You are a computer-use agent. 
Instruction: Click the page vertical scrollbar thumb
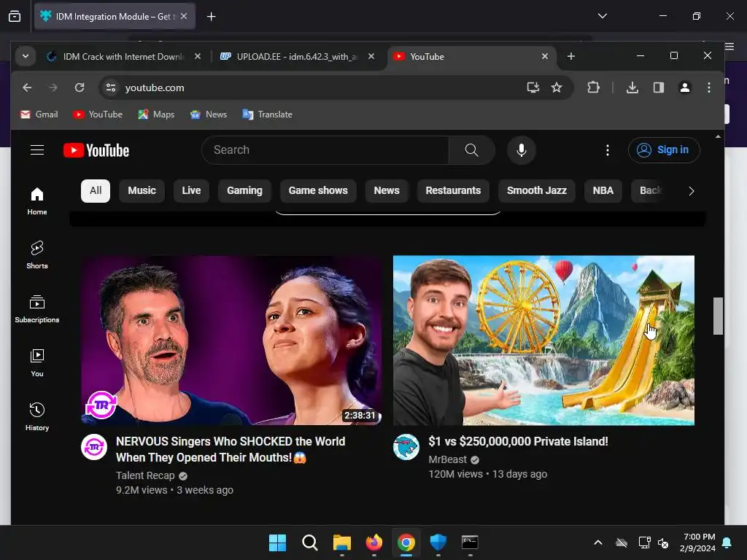(x=718, y=316)
